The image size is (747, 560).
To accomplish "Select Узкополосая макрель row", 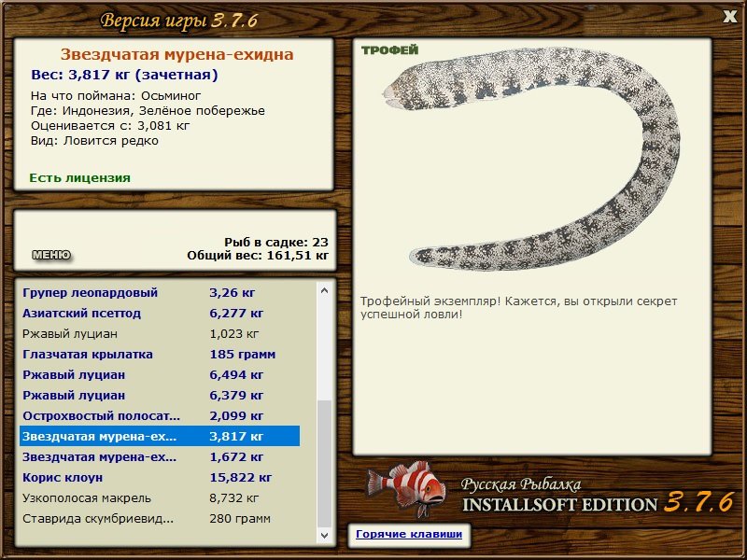I will 160,498.
